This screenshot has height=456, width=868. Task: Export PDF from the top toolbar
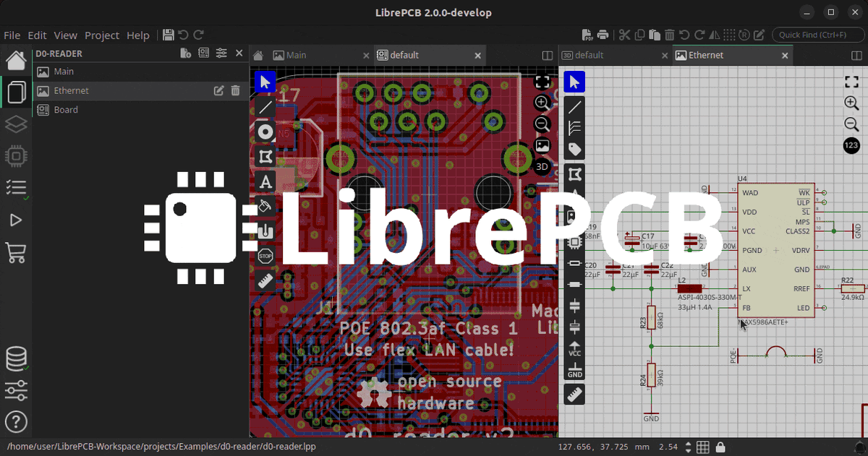pos(588,35)
